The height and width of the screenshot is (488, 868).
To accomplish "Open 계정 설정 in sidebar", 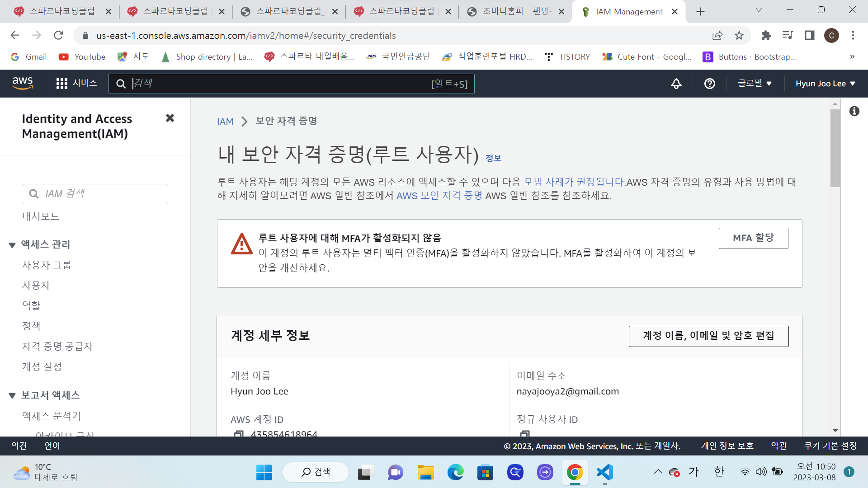I will (x=42, y=367).
